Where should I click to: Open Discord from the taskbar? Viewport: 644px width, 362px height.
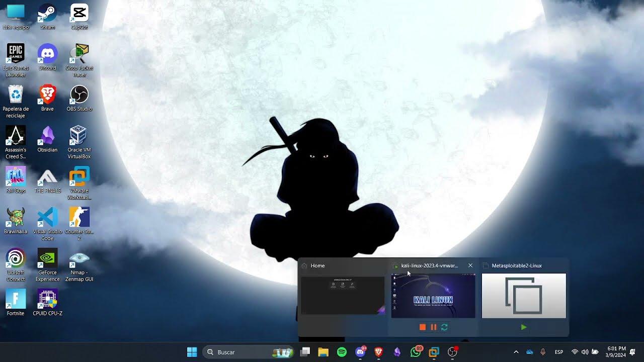[x=360, y=352]
